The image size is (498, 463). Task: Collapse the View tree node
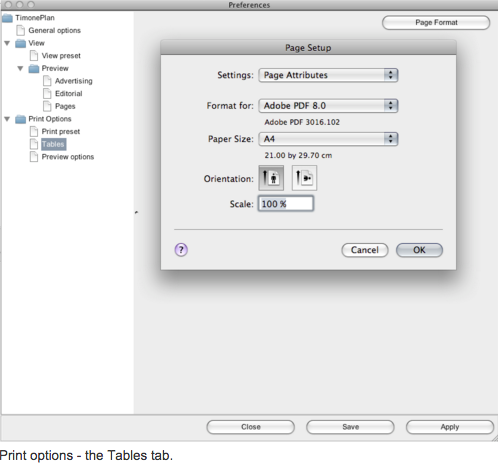[x=7, y=43]
